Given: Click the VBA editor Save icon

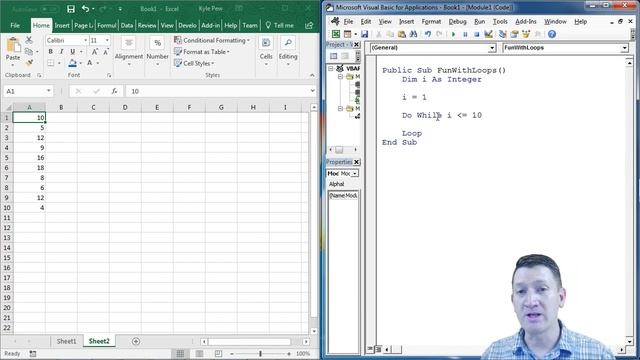Looking at the screenshot, I should 364,34.
